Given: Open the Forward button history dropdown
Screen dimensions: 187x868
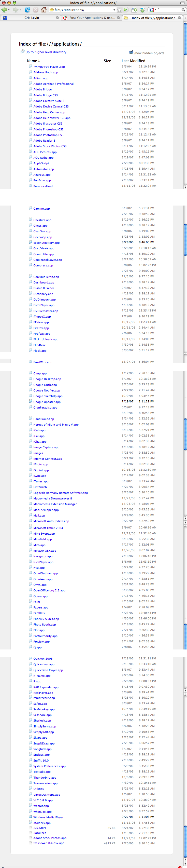Looking at the screenshot, I should 20,10.
